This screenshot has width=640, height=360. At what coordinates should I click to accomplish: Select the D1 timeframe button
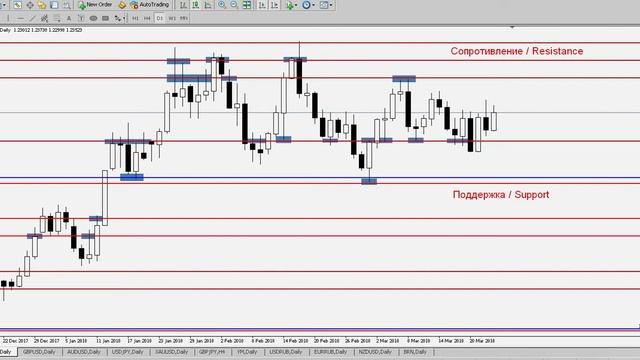pyautogui.click(x=160, y=18)
